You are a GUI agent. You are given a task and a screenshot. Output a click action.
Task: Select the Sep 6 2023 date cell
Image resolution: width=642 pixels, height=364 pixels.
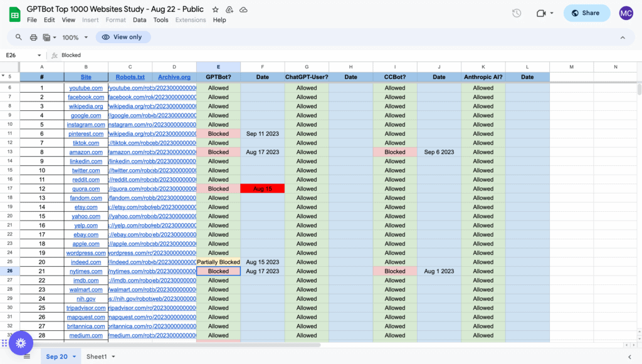[439, 152]
